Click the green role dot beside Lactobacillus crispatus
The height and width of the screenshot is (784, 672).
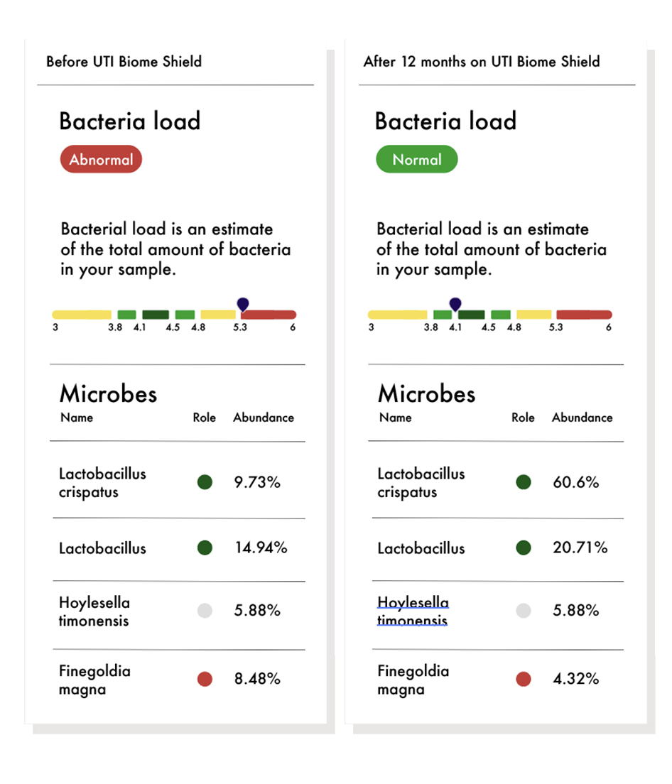[205, 482]
